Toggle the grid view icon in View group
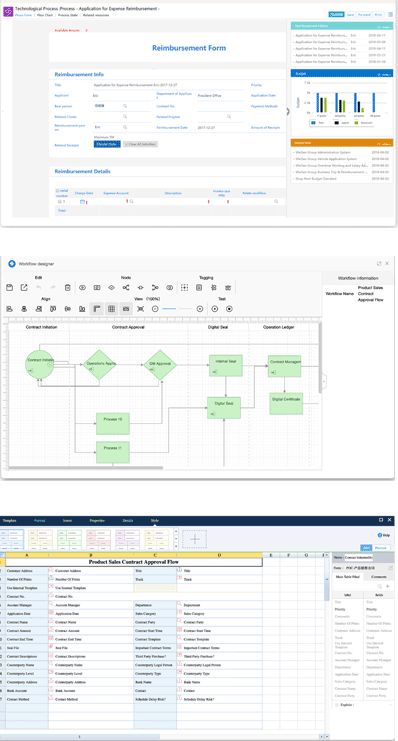This screenshot has height=741, width=398. 112,309
